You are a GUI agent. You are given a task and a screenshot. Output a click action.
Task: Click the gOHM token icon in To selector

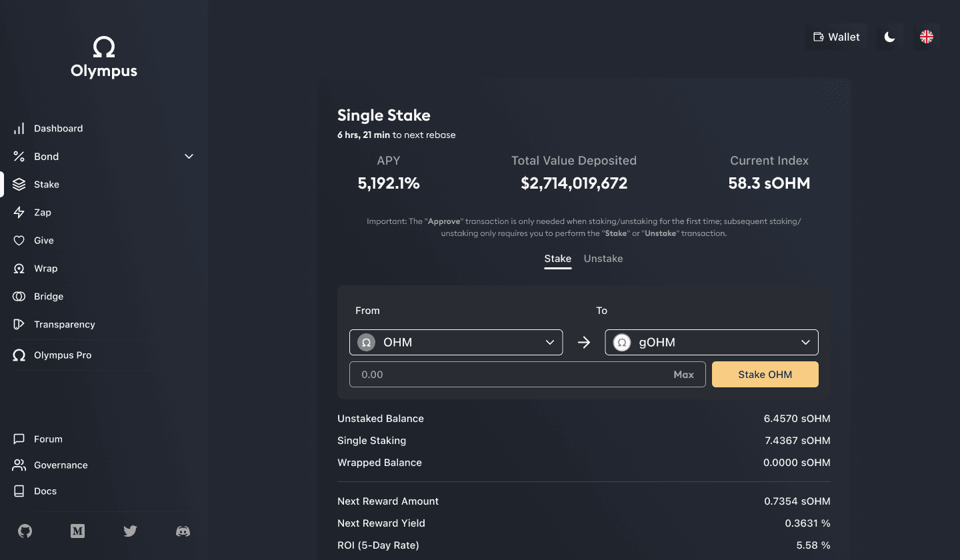[x=622, y=343]
